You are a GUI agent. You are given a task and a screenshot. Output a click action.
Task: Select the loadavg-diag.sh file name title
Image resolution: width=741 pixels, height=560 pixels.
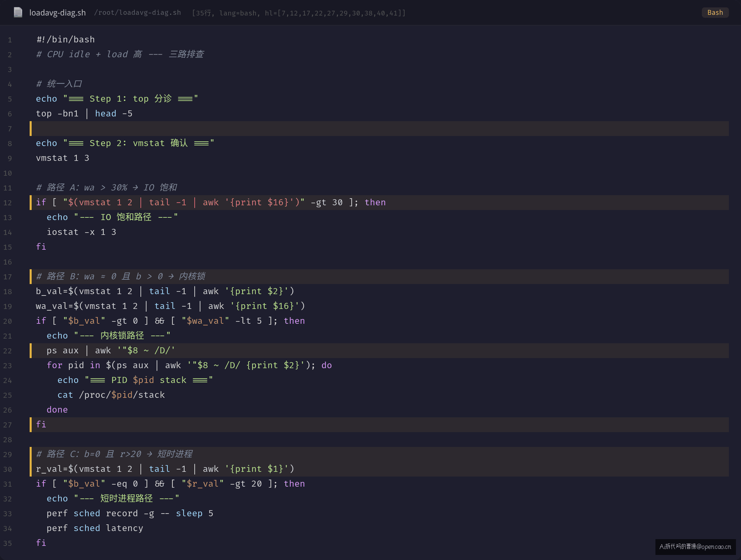(58, 13)
